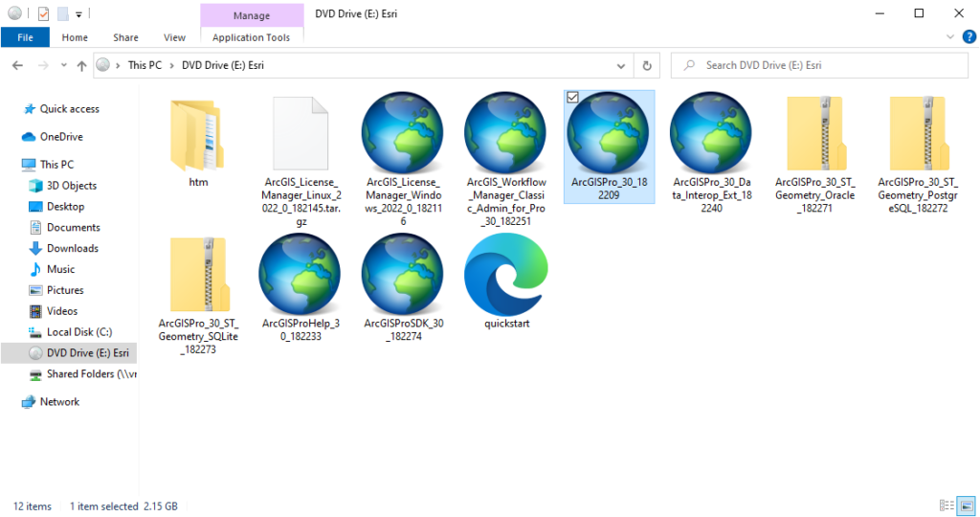Open Documents in navigation pane

coord(73,228)
